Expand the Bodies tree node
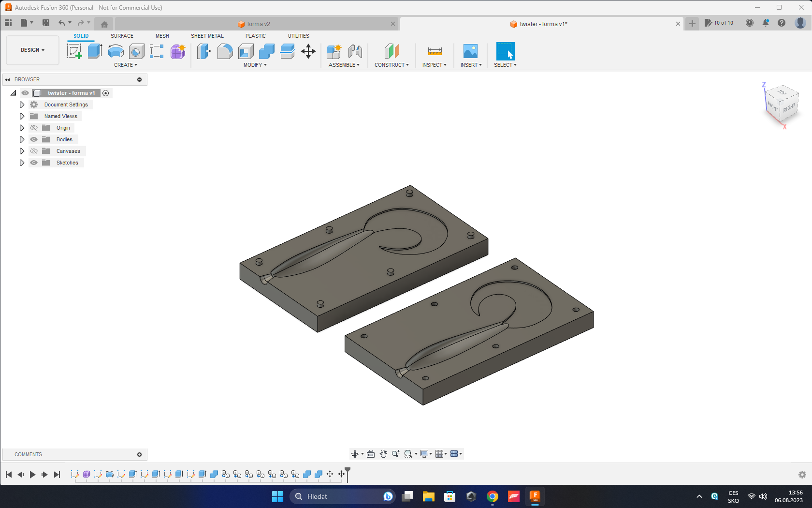Image resolution: width=812 pixels, height=508 pixels. pos(22,139)
